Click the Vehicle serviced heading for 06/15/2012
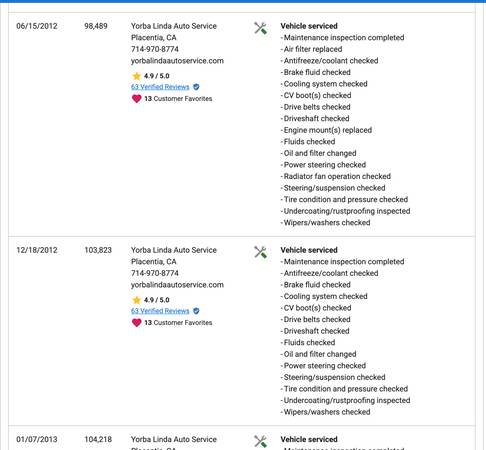 tap(309, 26)
